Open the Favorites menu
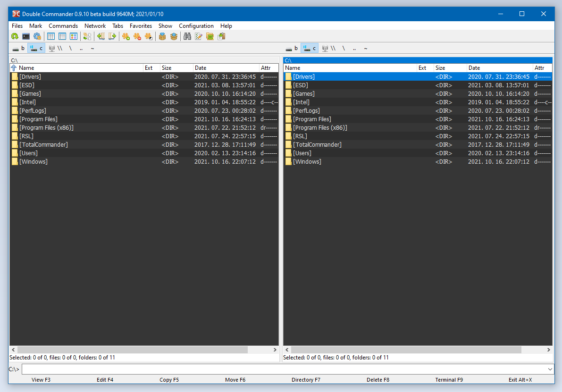Screen dimensions: 562x392 pos(141,26)
